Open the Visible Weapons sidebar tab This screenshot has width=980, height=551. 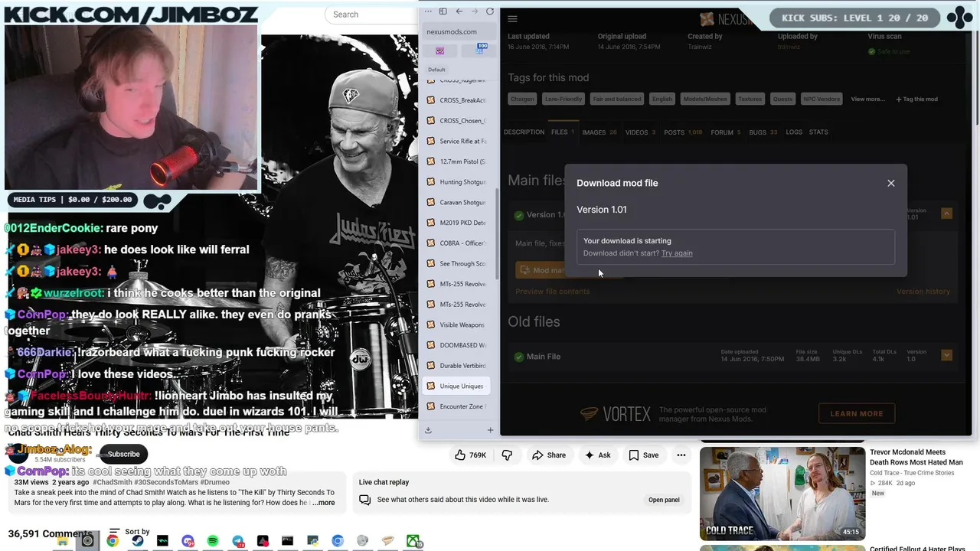click(x=458, y=324)
